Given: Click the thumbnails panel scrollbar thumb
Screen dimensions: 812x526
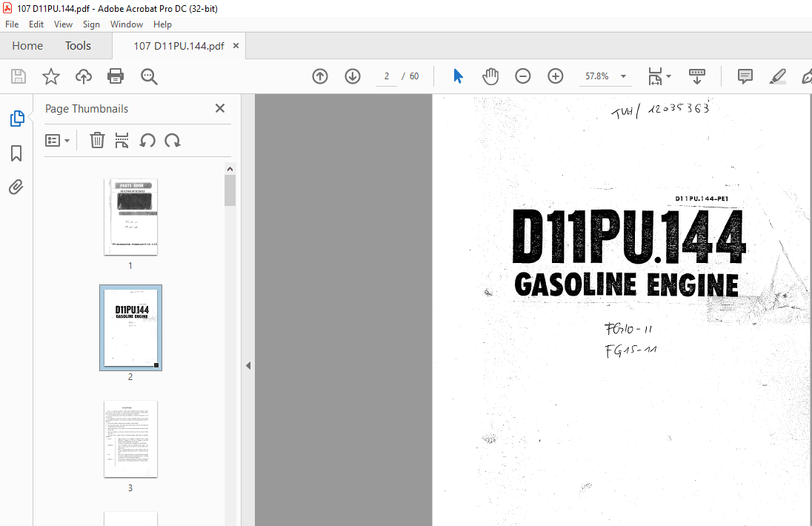Looking at the screenshot, I should tap(230, 190).
